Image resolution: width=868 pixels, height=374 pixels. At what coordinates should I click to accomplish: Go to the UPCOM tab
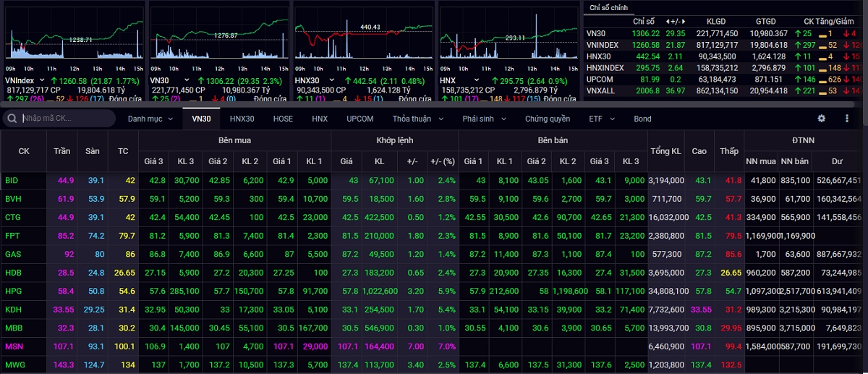point(359,119)
